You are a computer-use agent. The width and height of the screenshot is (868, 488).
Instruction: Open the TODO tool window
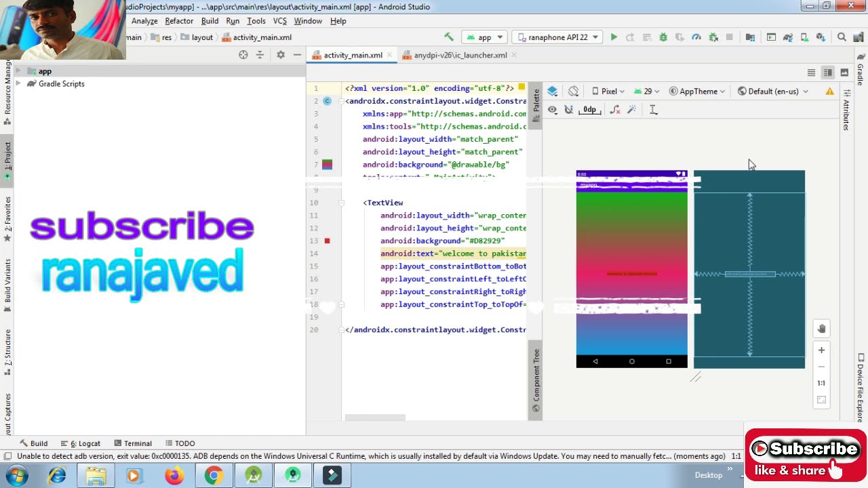180,443
